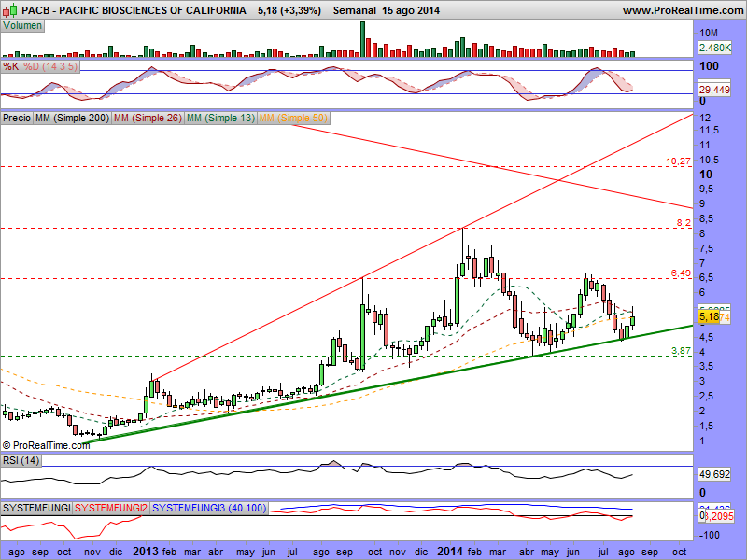The width and height of the screenshot is (747, 560).
Task: Click the -100 label on the SYSTEMFUNGI axis
Action: [708, 535]
